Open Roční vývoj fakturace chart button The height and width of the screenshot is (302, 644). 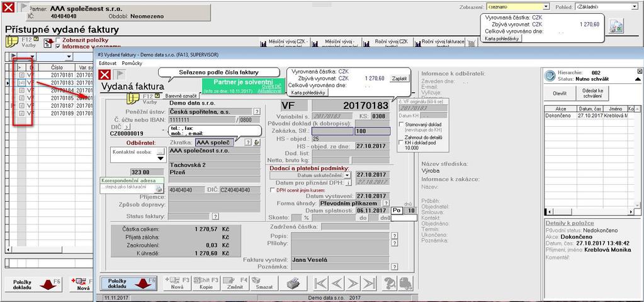pos(440,42)
